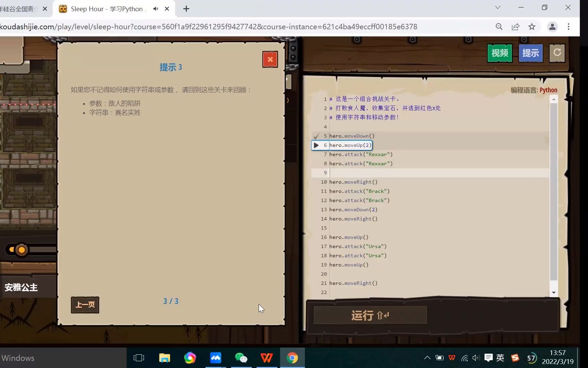
Task: Open the colorful circle browser taskbar icon
Action: coord(190,358)
